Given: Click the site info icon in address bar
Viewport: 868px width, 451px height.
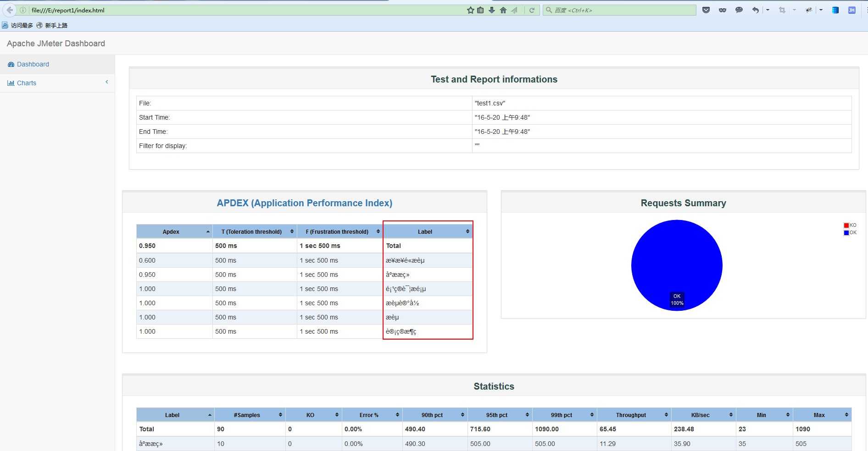Looking at the screenshot, I should 23,10.
